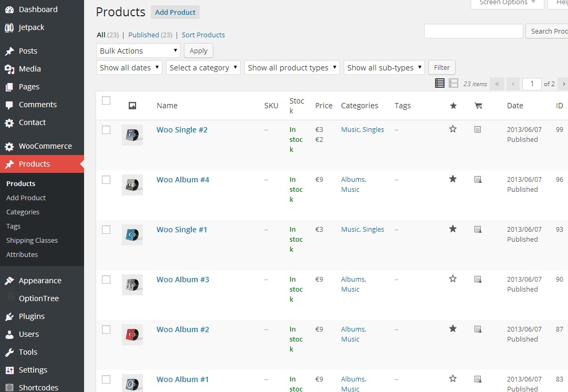Open the Bulk Actions dropdown

tap(138, 51)
